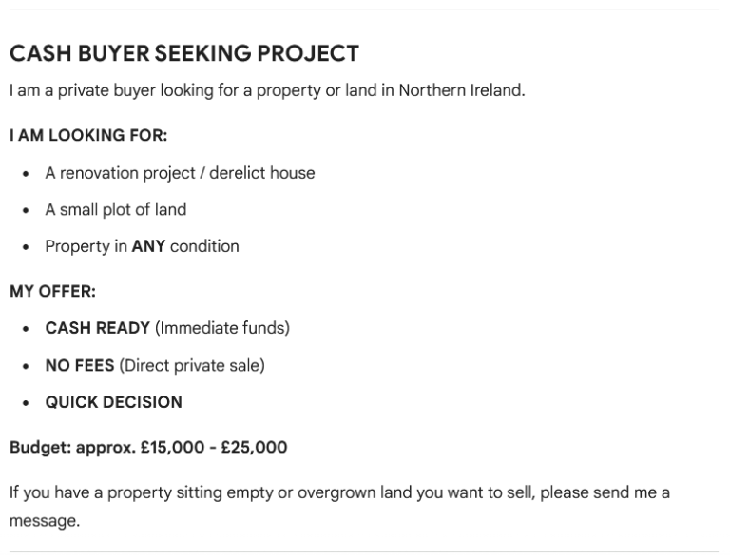Click the bold "NO FEES" text
Screen dimensions: 730x560
80,365
